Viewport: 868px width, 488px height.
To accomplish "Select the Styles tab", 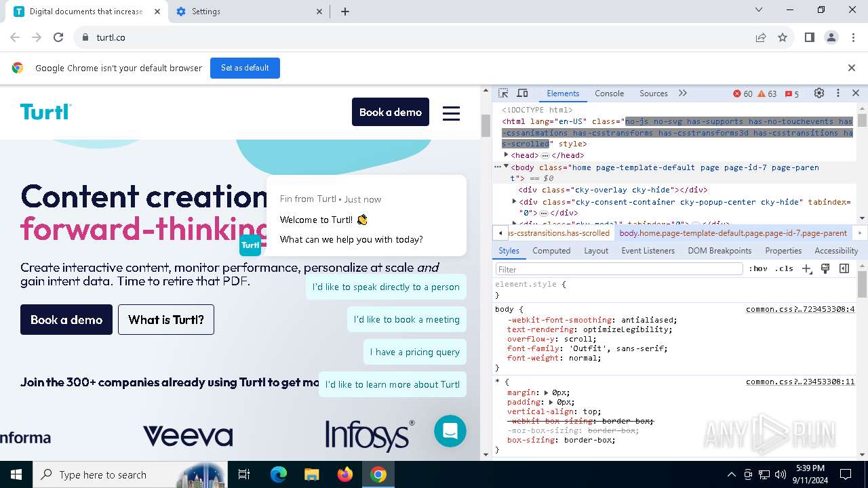I will (x=509, y=251).
